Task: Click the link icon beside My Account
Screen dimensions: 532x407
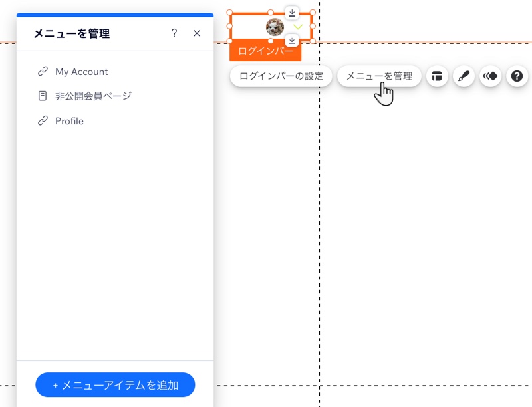Action: 42,71
